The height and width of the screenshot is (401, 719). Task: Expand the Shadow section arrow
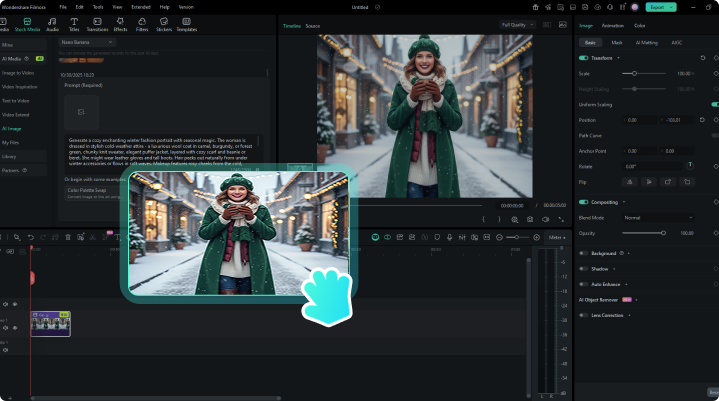coord(614,269)
